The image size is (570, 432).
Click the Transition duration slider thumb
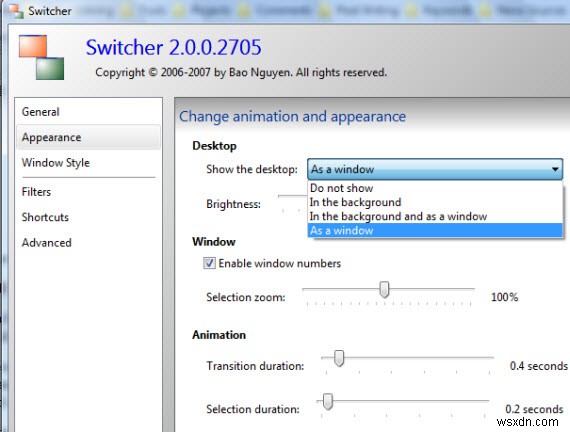pos(339,359)
